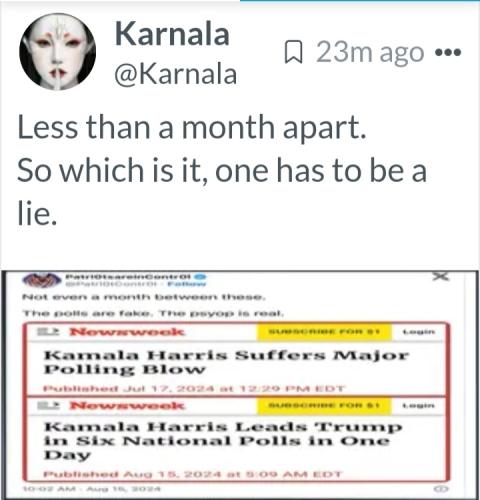Click the first Newsweek logo
The height and width of the screenshot is (500, 480).
click(x=127, y=332)
